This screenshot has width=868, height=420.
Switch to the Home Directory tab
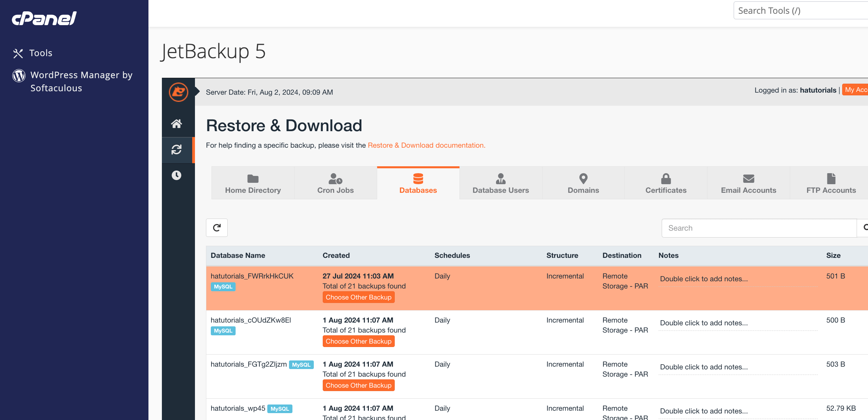[x=253, y=183]
